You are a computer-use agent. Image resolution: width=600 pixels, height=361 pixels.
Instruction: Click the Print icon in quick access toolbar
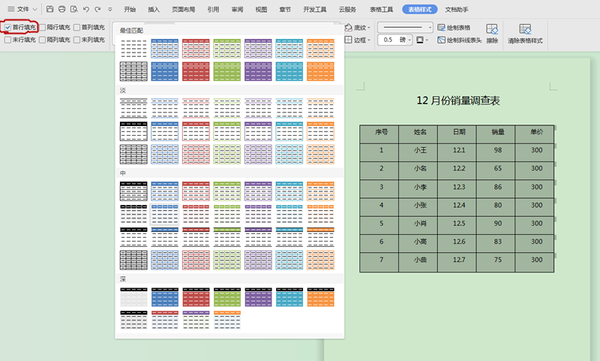pyautogui.click(x=62, y=9)
